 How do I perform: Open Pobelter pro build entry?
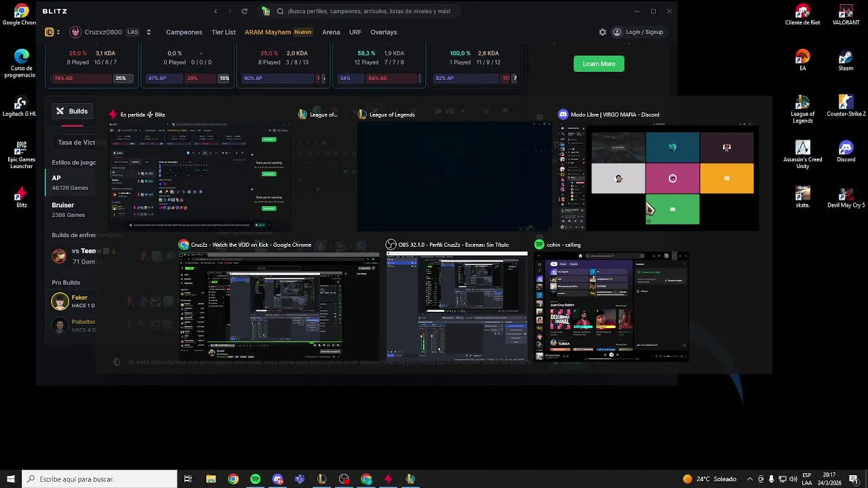coord(73,325)
